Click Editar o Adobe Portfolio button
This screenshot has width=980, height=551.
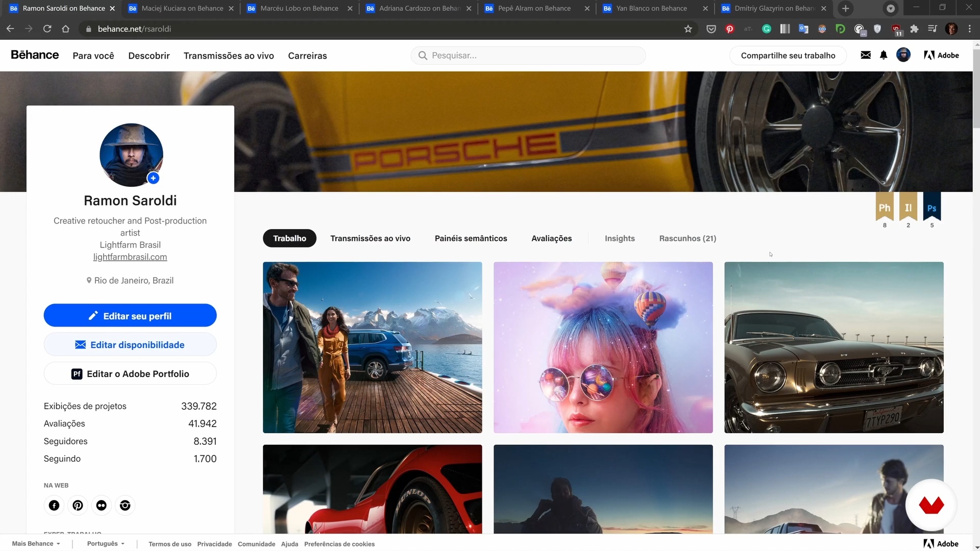point(130,374)
